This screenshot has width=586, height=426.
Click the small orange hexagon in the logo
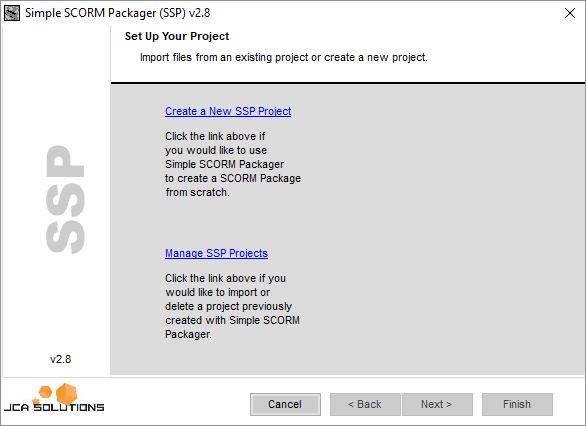tap(45, 392)
